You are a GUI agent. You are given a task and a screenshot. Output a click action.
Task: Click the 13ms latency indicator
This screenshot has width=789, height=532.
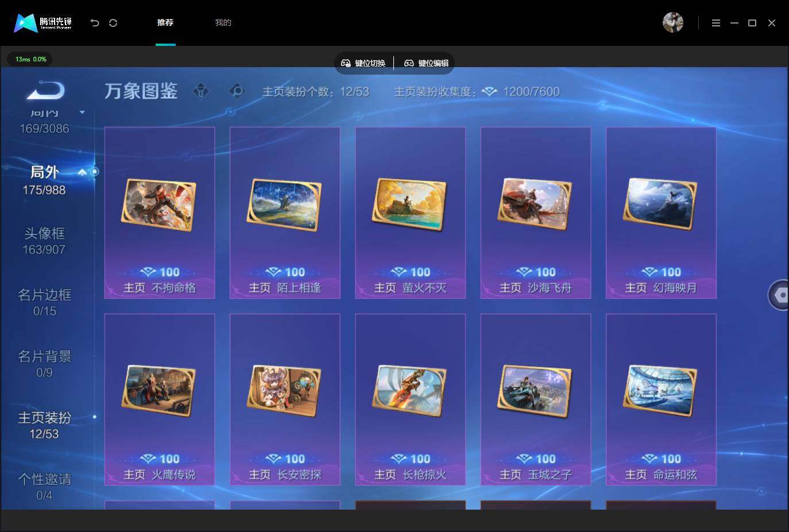click(30, 59)
